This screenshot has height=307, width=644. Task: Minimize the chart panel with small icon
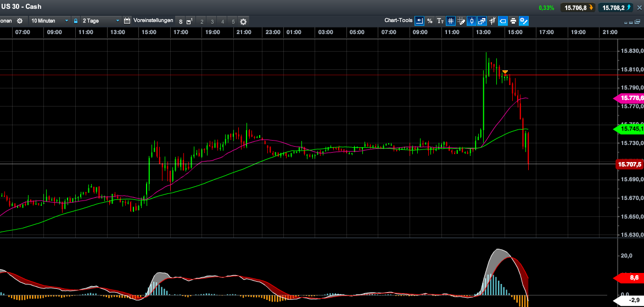pos(626,23)
